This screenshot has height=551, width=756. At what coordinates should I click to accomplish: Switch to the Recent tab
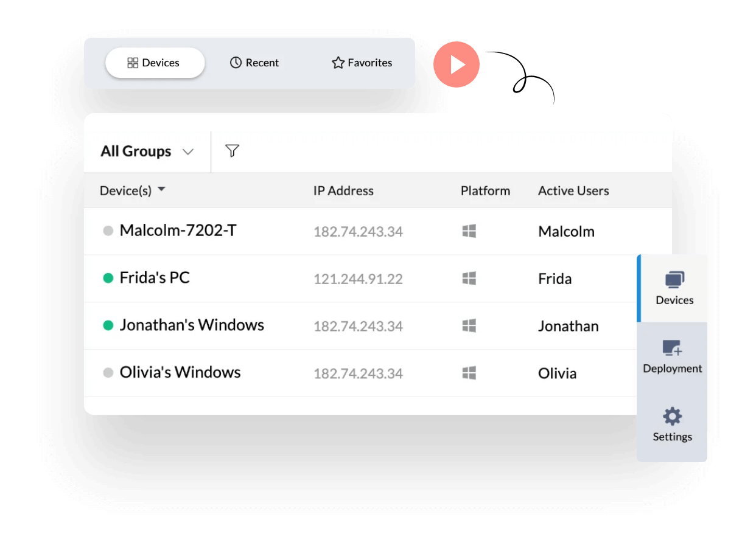tap(254, 63)
